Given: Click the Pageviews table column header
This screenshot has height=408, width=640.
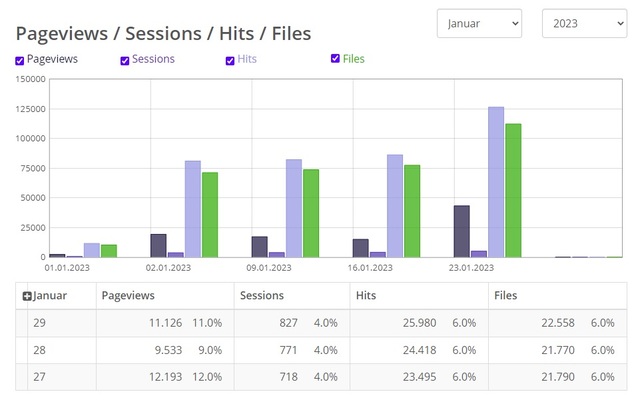Looking at the screenshot, I should (x=164, y=296).
